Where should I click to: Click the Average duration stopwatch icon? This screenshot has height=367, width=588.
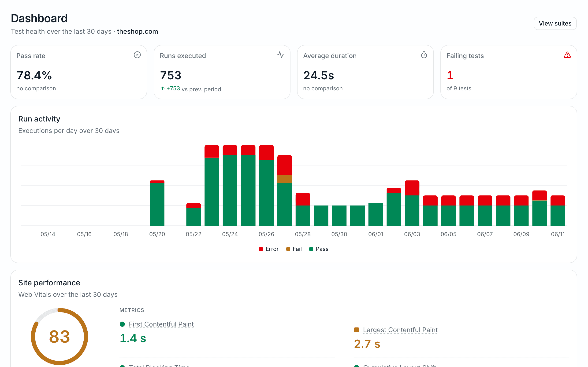(x=424, y=55)
